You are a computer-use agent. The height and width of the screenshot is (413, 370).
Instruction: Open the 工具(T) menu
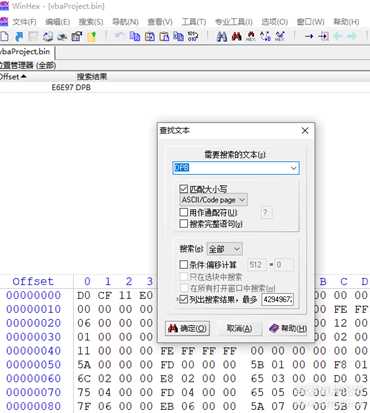(194, 22)
